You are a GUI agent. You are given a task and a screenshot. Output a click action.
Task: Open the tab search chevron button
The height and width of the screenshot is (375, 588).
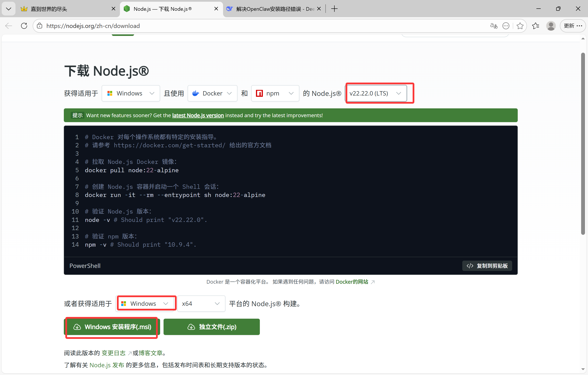point(9,9)
